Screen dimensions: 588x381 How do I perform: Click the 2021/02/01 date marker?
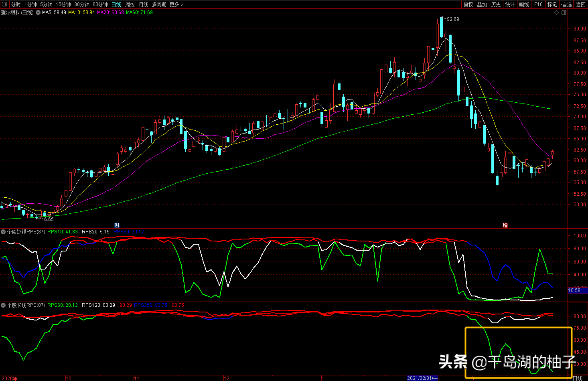pos(422,378)
